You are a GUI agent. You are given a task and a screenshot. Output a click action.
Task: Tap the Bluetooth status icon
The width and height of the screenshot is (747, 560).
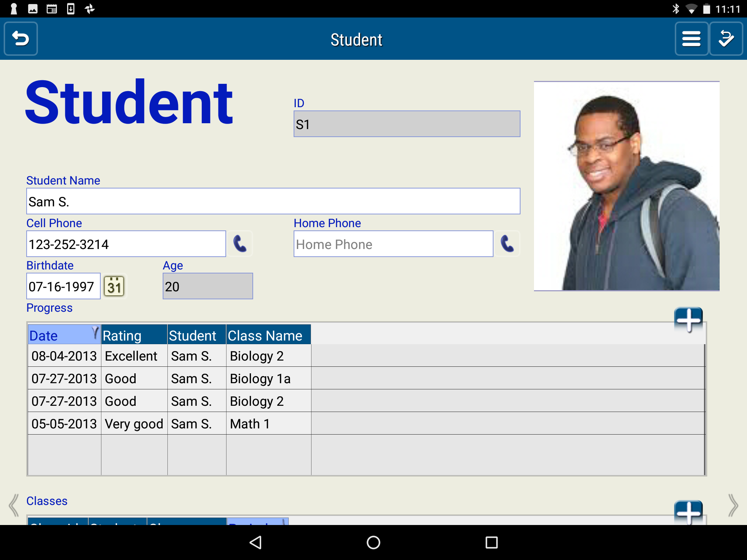tap(676, 8)
